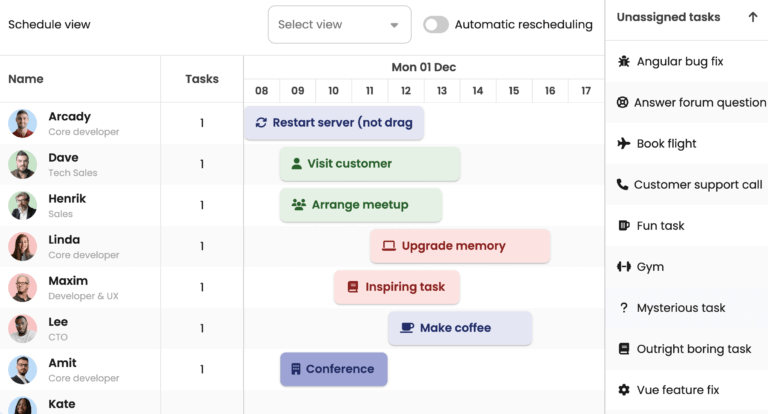The image size is (768, 414).
Task: Sort by the Tasks column header
Action: pyautogui.click(x=202, y=79)
